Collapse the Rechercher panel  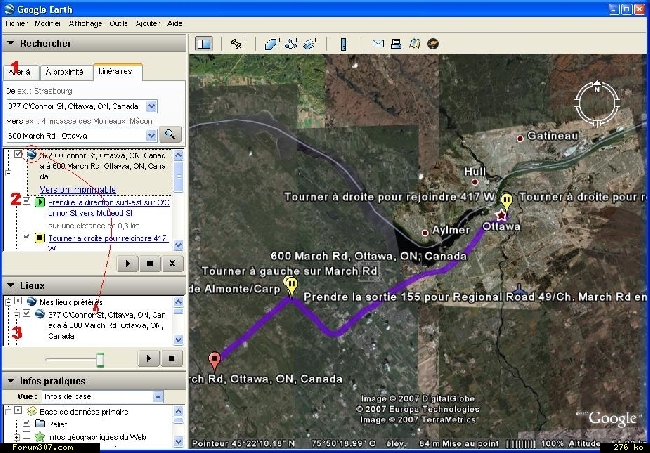point(11,43)
